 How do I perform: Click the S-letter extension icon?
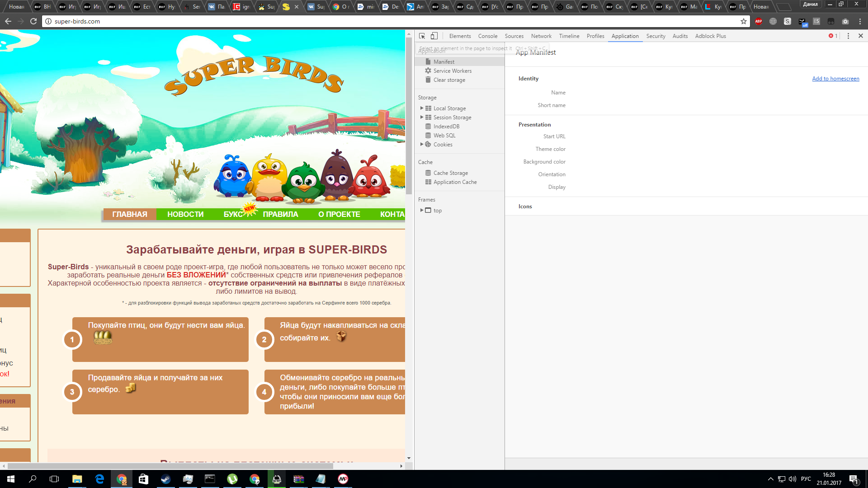click(x=788, y=21)
